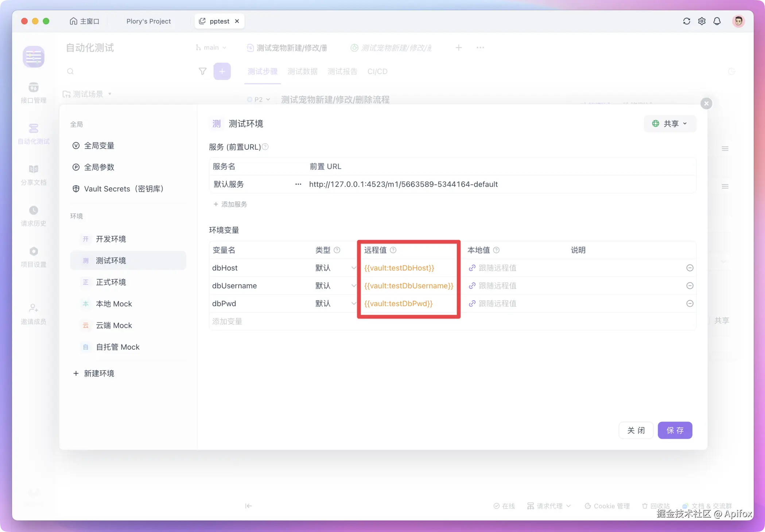
Task: Click the 保存 save button
Action: (x=675, y=430)
